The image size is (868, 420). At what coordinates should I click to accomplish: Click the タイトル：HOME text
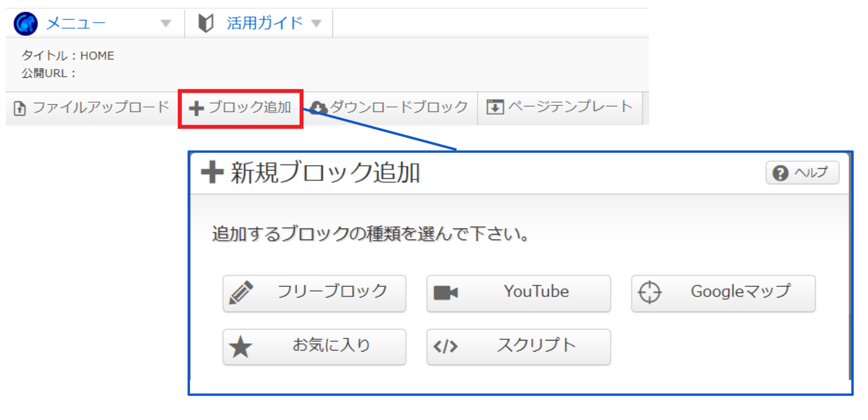(x=68, y=56)
